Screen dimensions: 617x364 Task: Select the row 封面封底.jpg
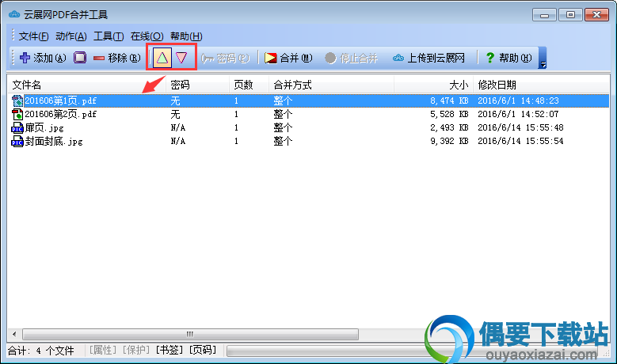(309, 141)
